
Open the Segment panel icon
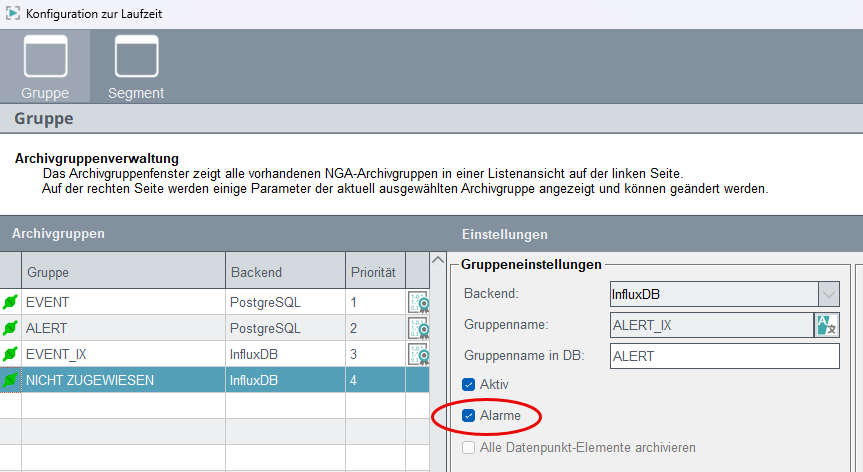click(x=136, y=56)
